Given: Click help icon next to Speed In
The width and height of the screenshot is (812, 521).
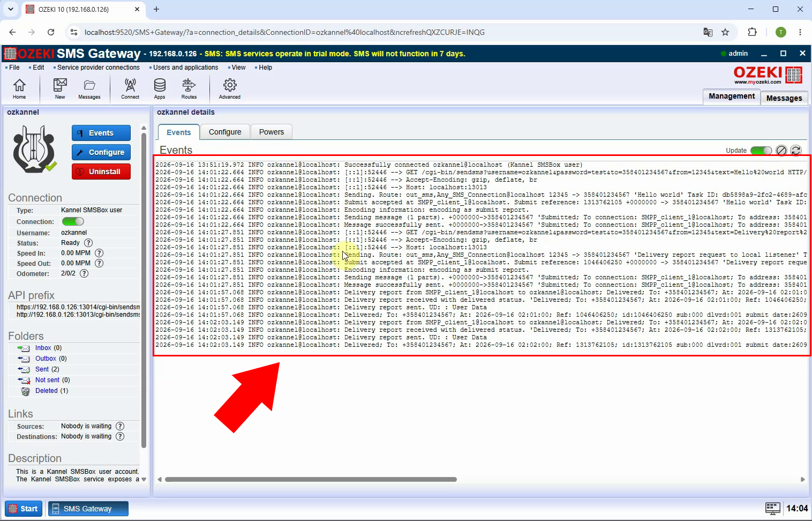Looking at the screenshot, I should 99,253.
